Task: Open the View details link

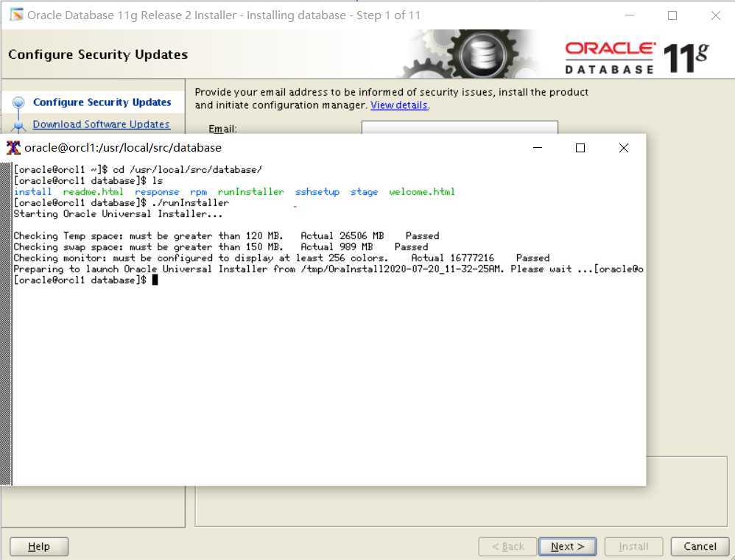Action: click(399, 105)
